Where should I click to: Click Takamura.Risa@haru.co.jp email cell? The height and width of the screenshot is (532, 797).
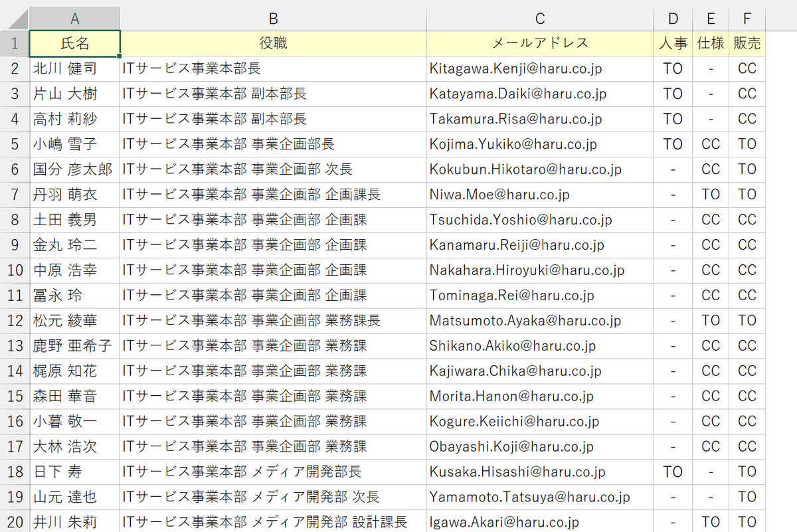(x=540, y=119)
